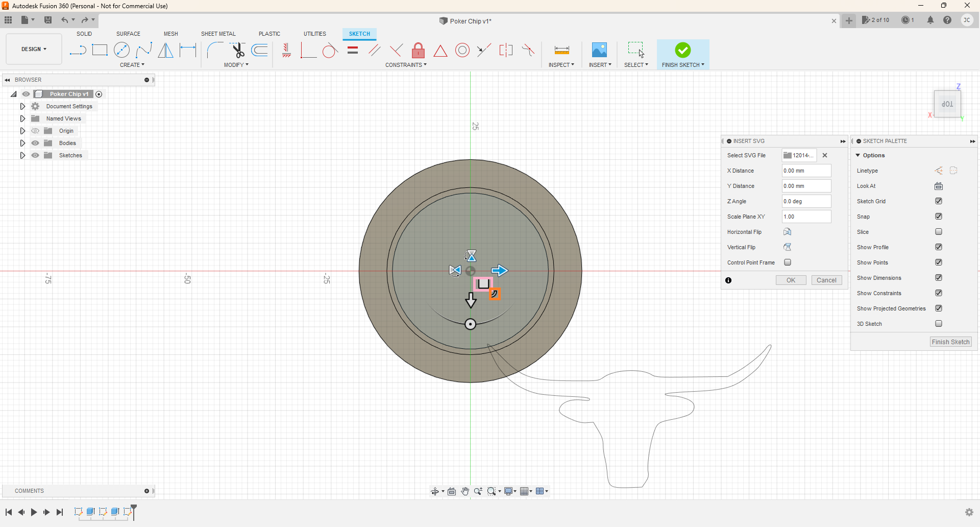The width and height of the screenshot is (980, 527).
Task: Select the Lock constraint icon
Action: pyautogui.click(x=418, y=51)
